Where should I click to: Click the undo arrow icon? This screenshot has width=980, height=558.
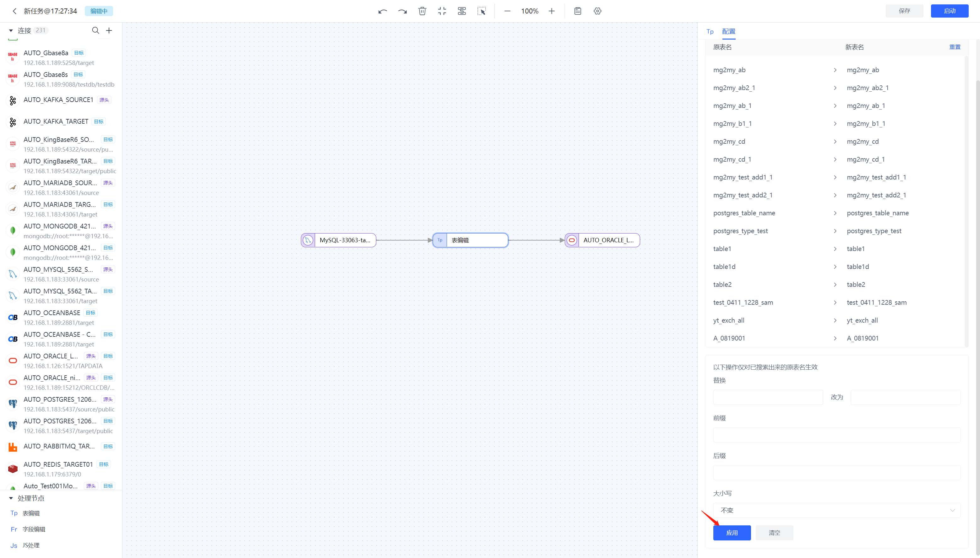(382, 11)
